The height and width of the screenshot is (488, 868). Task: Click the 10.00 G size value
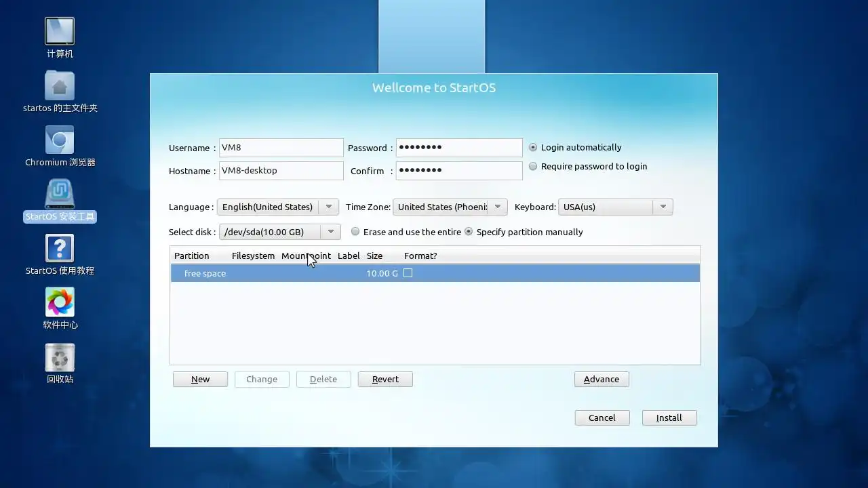(382, 273)
